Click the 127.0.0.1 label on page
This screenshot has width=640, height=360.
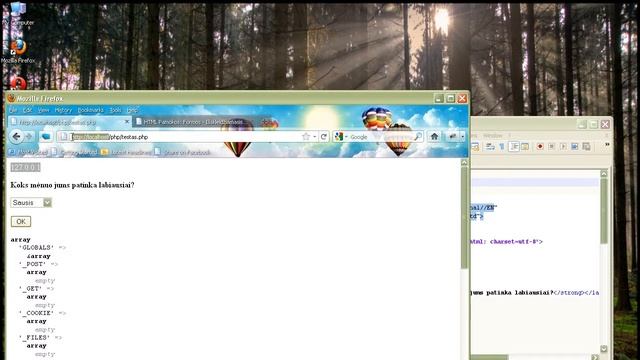25,167
